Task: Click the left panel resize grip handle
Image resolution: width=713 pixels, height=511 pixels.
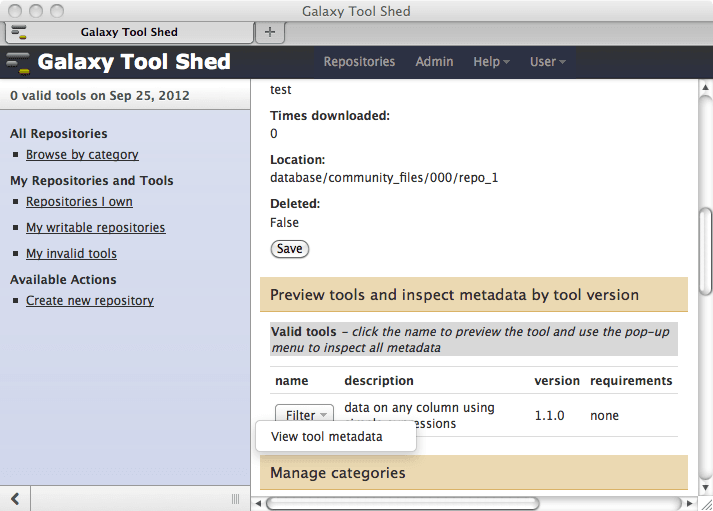Action: tap(236, 498)
